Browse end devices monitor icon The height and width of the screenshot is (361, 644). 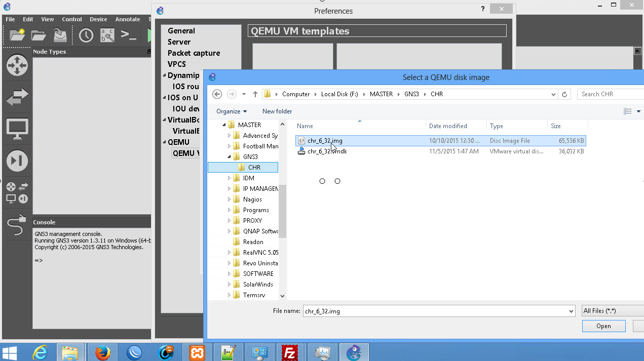pyautogui.click(x=17, y=129)
